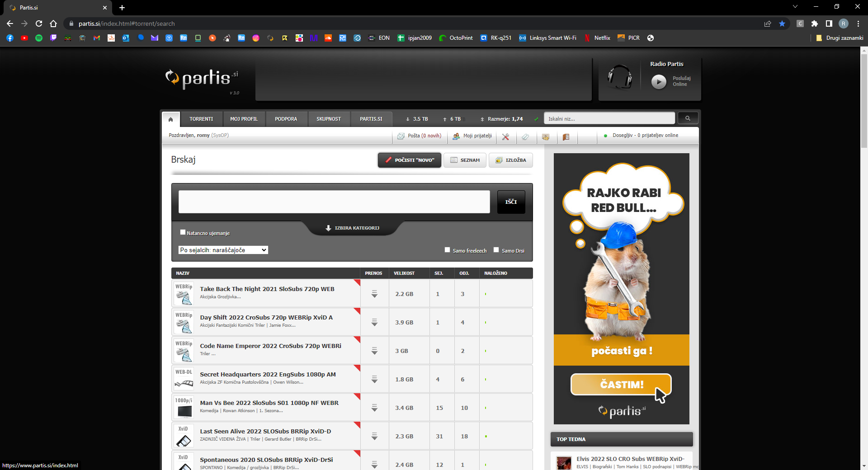Image resolution: width=868 pixels, height=470 pixels.
Task: Sort by the VELIKOST column header
Action: point(404,273)
